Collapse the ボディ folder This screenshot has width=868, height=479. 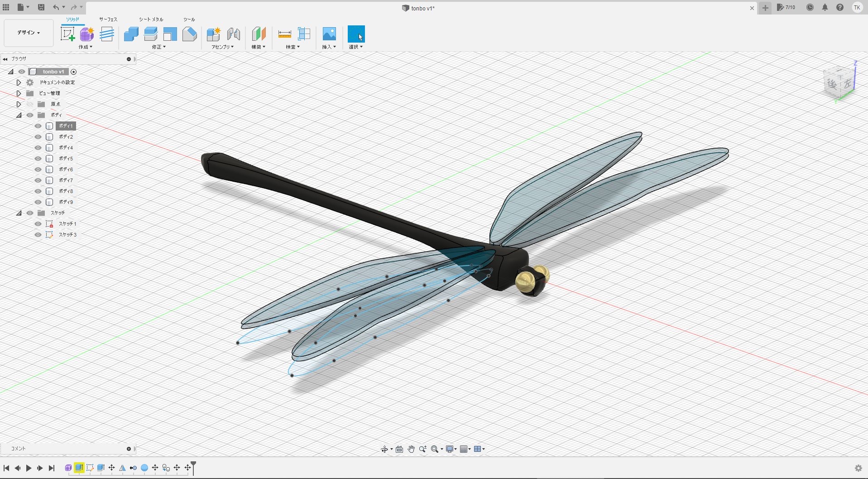coord(19,115)
